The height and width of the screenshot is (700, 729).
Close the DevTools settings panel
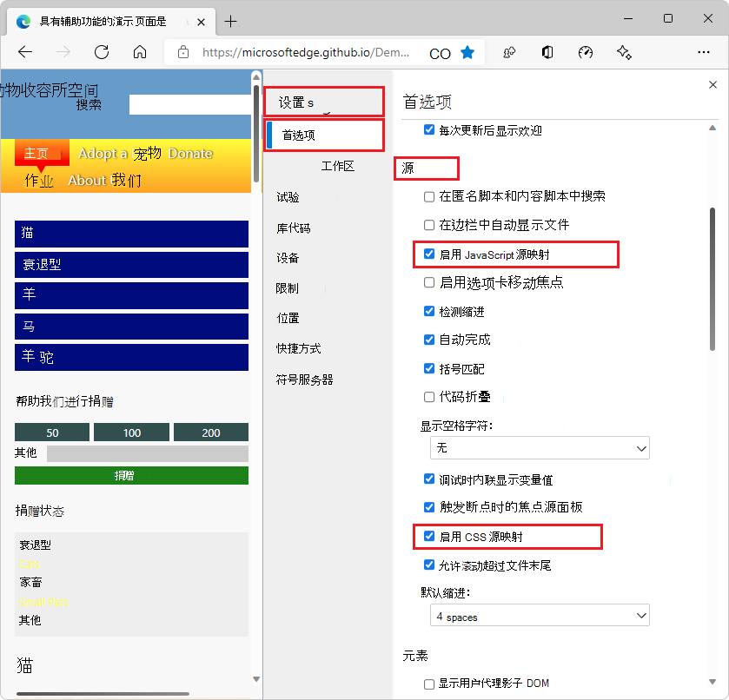click(x=712, y=84)
